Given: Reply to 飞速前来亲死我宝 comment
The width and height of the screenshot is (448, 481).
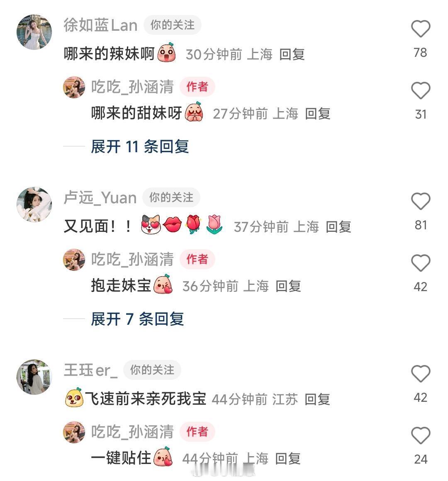Looking at the screenshot, I should pos(317,399).
